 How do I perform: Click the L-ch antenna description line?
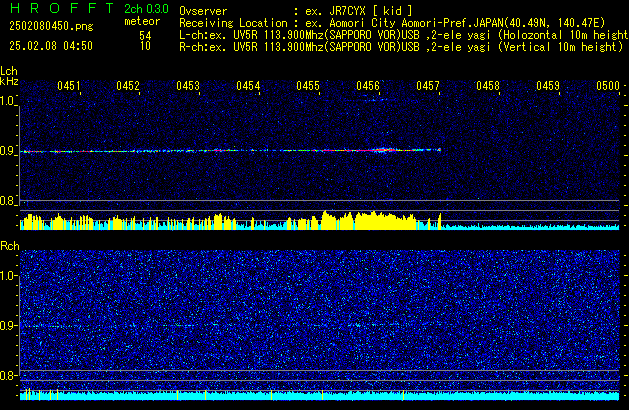[x=404, y=35]
